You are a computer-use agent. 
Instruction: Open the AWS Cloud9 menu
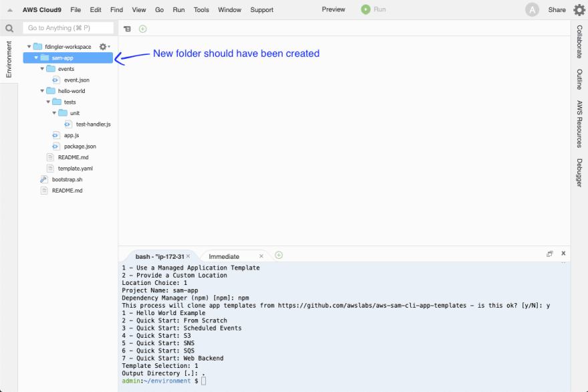(41, 10)
